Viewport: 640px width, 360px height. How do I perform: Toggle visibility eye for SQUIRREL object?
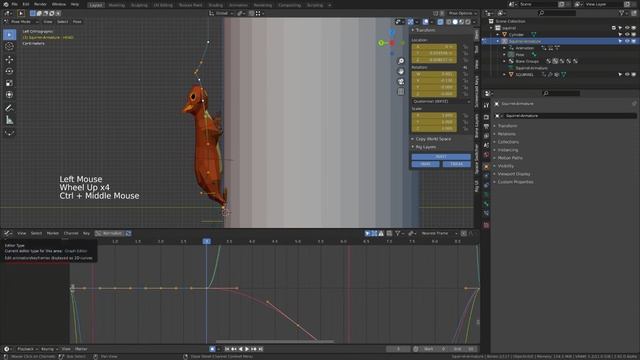pyautogui.click(x=627, y=75)
